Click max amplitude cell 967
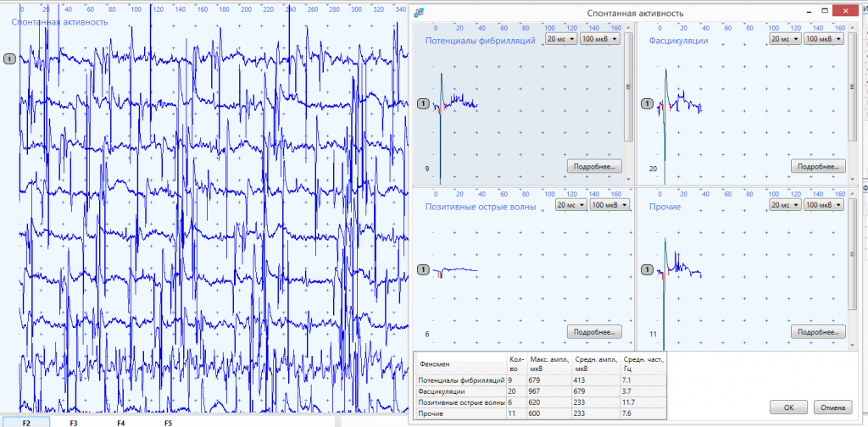This screenshot has height=427, width=868. [549, 391]
